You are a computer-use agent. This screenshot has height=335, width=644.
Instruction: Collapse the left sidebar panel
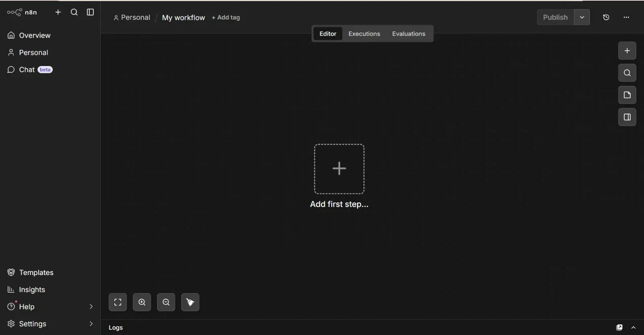pos(90,12)
